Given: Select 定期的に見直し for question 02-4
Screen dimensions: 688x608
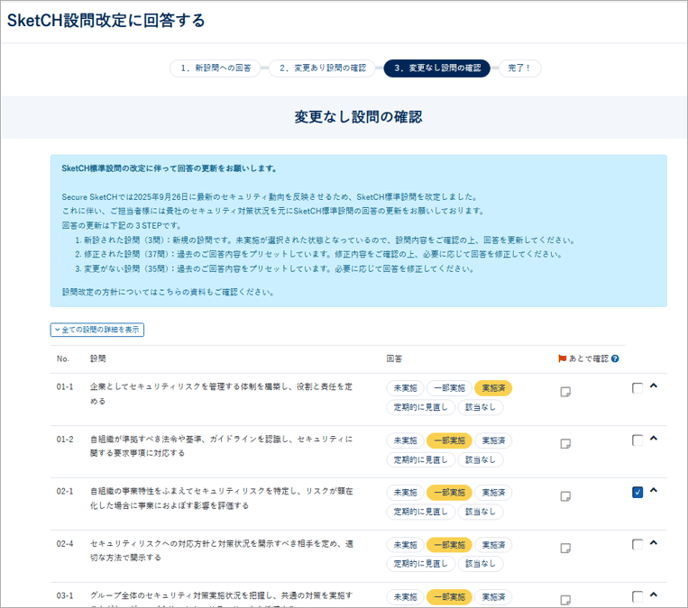Looking at the screenshot, I should (x=420, y=564).
